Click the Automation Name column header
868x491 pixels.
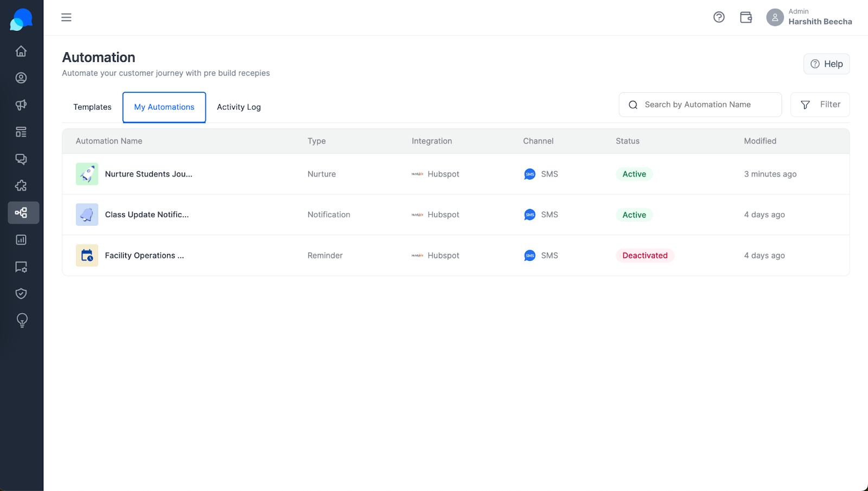109,141
